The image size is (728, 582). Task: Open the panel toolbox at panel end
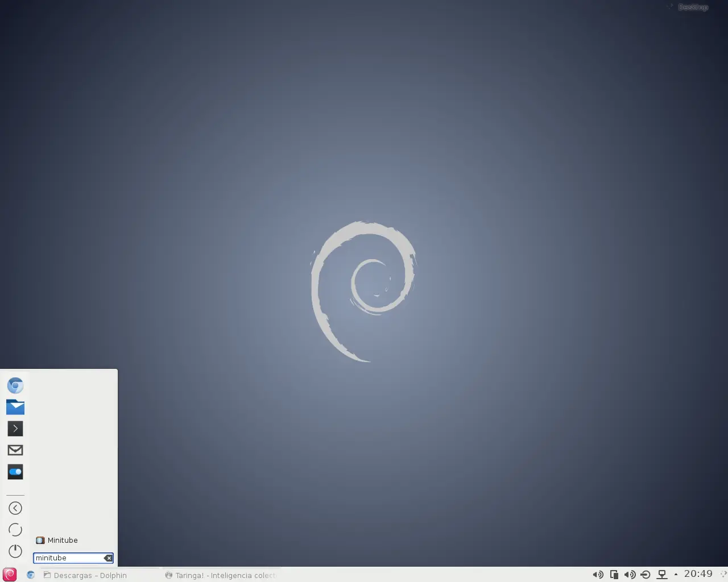pos(723,575)
